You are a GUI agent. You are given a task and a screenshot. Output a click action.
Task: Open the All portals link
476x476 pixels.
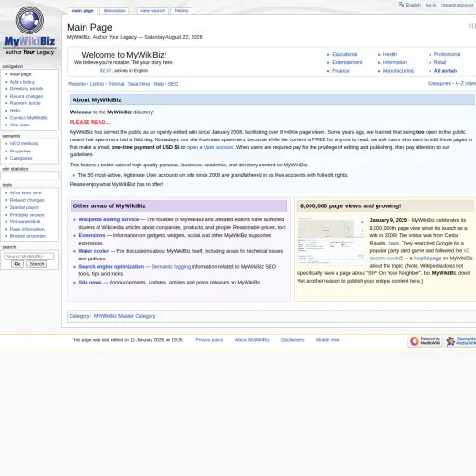[445, 71]
